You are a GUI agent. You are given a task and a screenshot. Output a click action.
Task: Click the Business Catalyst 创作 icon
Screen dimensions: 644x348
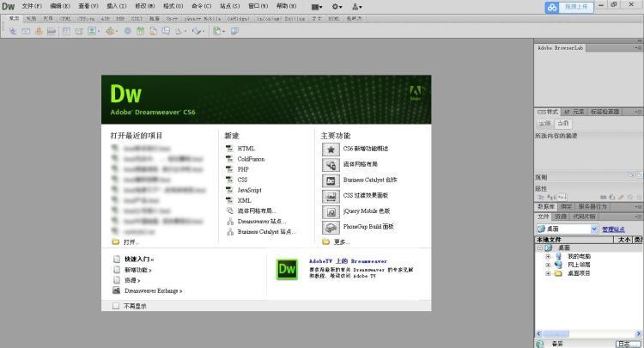click(x=331, y=180)
